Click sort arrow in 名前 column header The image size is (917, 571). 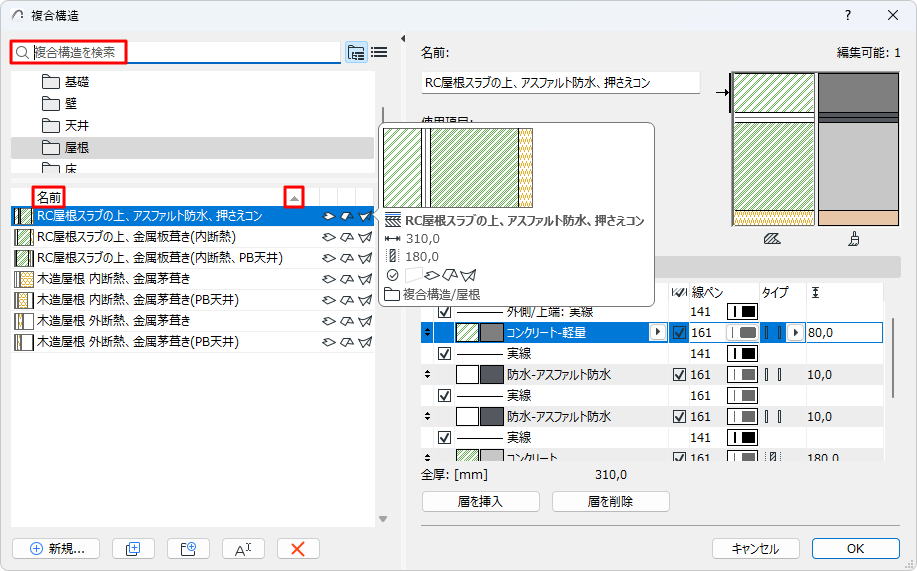point(294,198)
